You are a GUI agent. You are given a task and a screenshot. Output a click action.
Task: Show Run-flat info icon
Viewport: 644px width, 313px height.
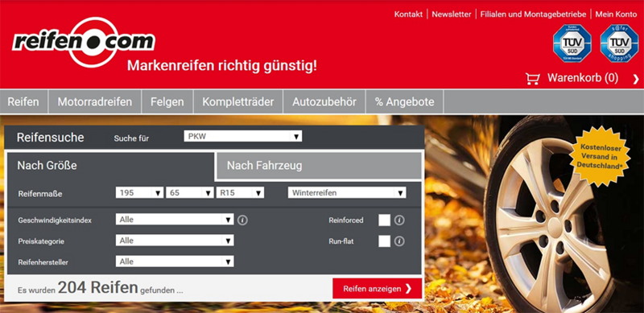point(399,241)
